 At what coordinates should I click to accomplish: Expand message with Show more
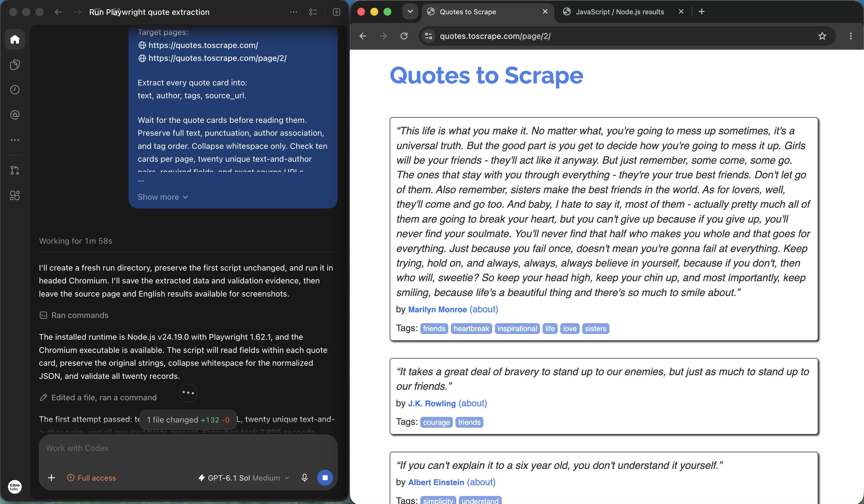click(163, 197)
